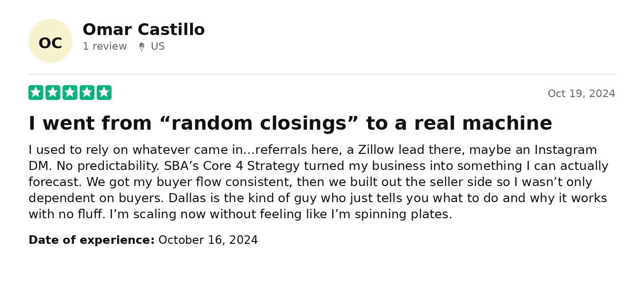Image resolution: width=644 pixels, height=285 pixels.
Task: Click the horizontal divider under reviewer info
Action: click(322, 74)
